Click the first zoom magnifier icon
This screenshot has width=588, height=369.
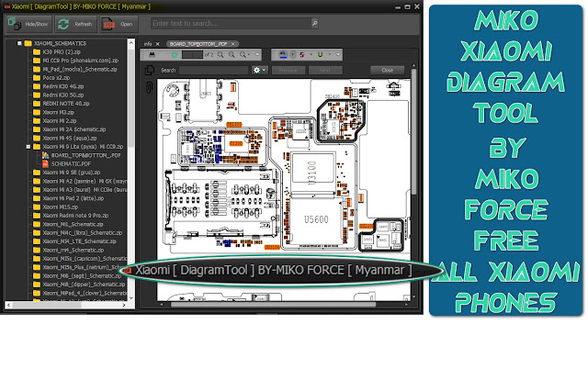tap(220, 55)
